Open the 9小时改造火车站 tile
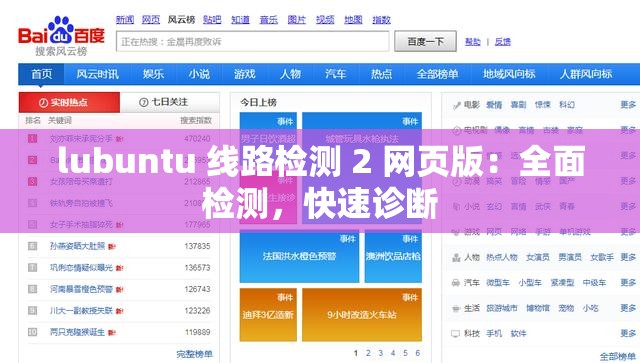This screenshot has width=640, height=363. click(362, 315)
